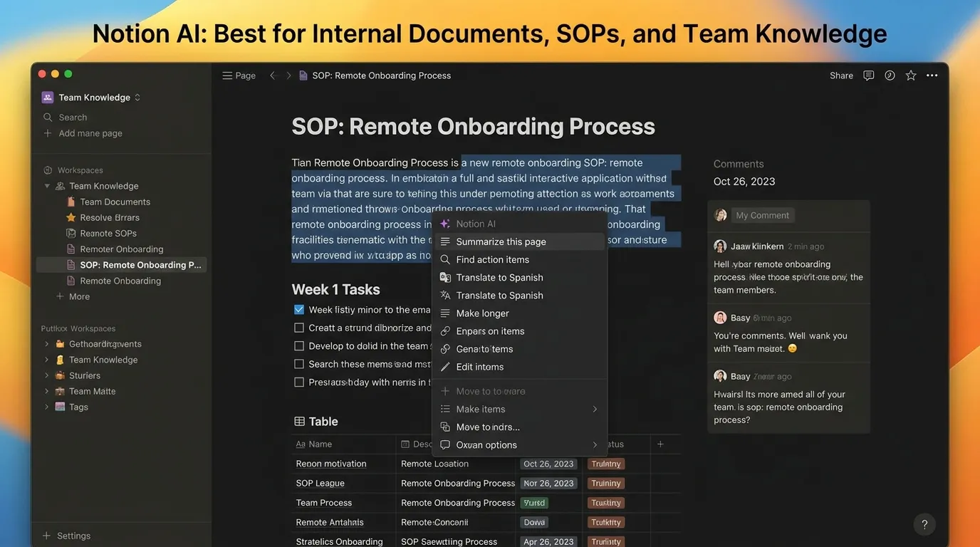This screenshot has width=980, height=547.
Task: Click the Notion AI sparkle icon
Action: (x=445, y=224)
